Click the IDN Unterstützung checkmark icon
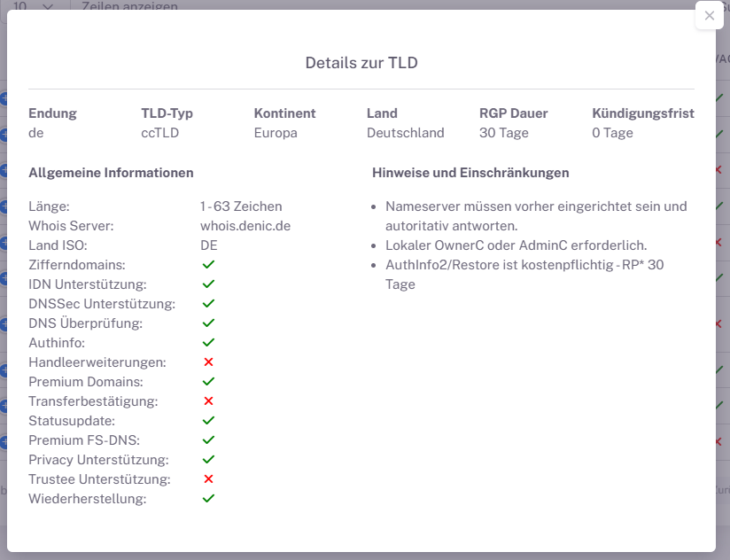730x560 pixels. pos(209,284)
